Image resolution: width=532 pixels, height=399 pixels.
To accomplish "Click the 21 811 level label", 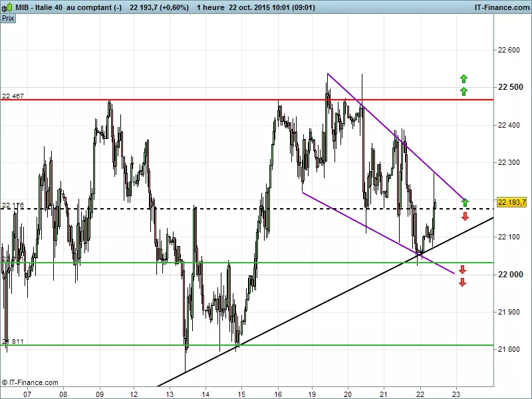I will click(x=13, y=341).
